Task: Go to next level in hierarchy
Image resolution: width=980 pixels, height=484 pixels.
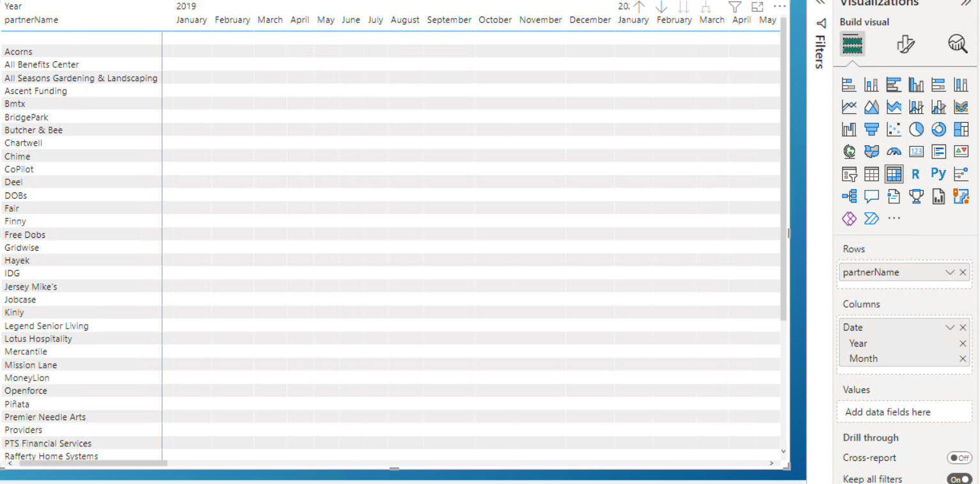Action: (x=683, y=7)
